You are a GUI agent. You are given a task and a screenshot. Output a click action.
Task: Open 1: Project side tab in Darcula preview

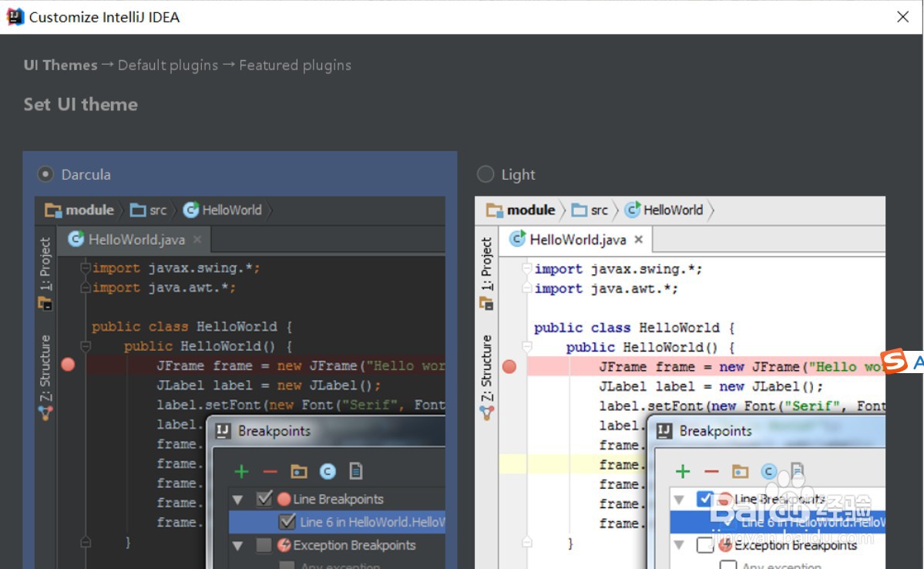pos(45,264)
